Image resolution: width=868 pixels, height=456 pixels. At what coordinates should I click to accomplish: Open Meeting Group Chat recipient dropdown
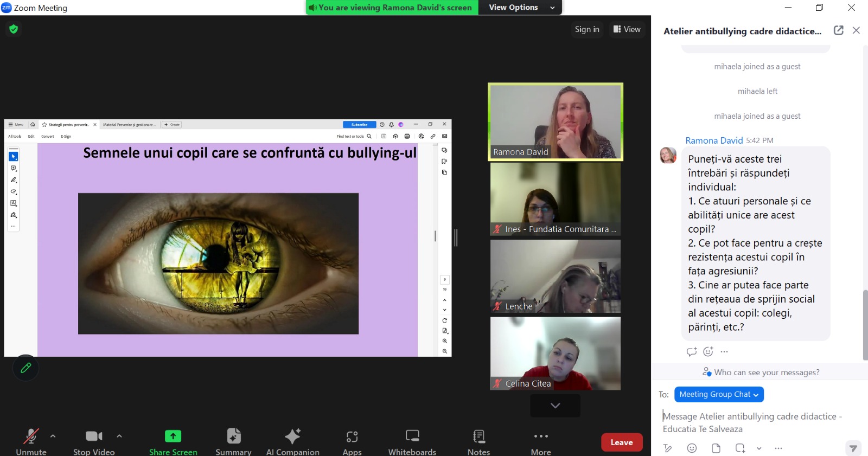(718, 395)
